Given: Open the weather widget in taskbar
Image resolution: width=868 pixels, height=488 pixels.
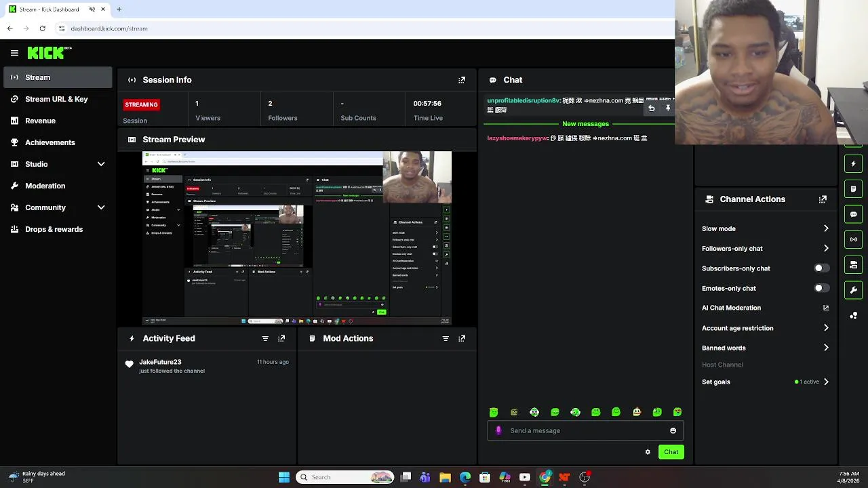Looking at the screenshot, I should tap(37, 477).
